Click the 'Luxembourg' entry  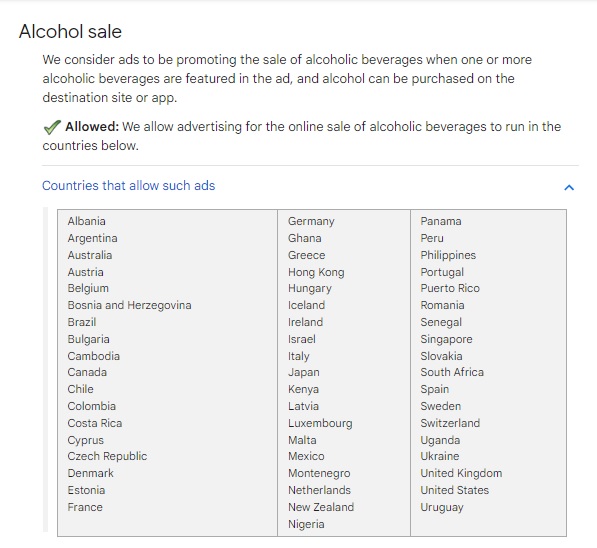tap(320, 423)
